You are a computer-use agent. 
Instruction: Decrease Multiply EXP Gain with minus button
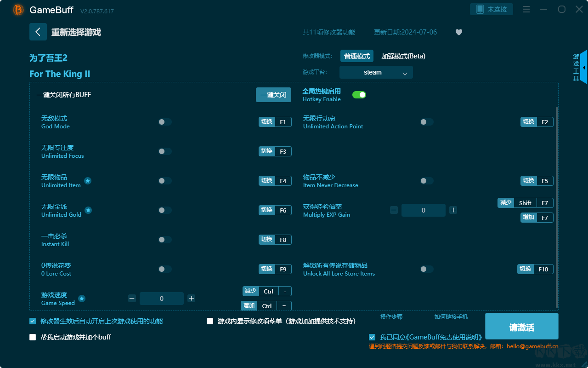(394, 210)
